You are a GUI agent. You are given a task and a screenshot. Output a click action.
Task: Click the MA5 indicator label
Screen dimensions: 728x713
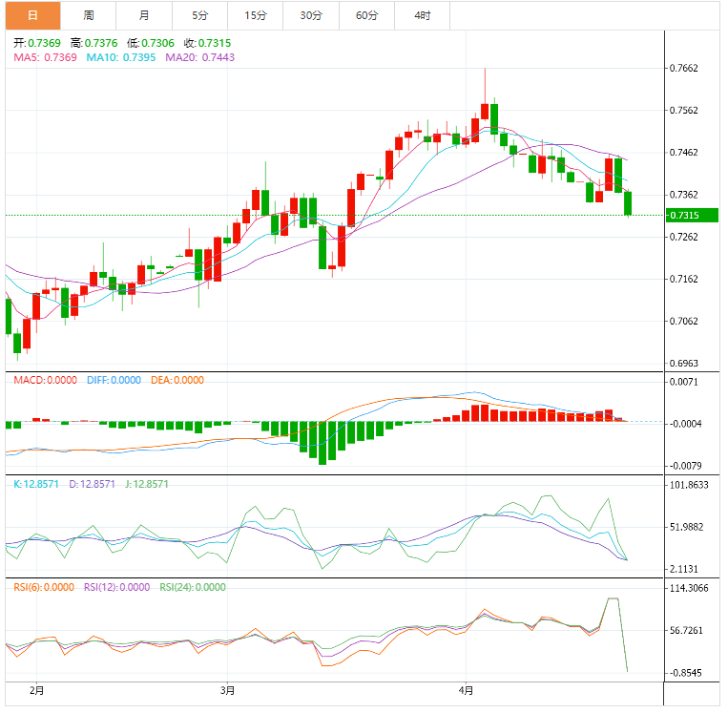tap(45, 57)
